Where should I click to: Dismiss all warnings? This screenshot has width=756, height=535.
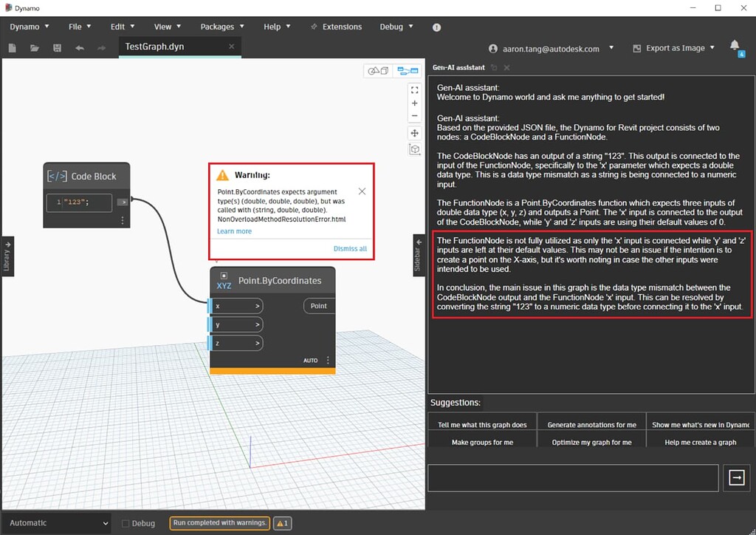349,248
